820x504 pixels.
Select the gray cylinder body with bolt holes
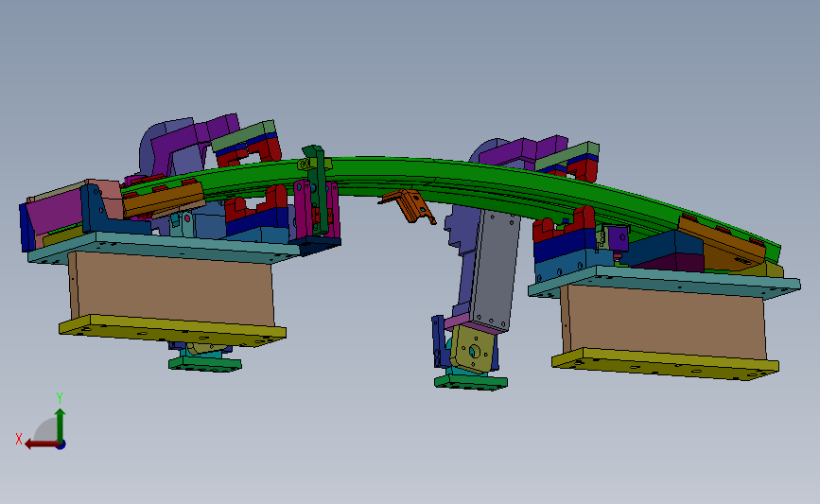495,269
